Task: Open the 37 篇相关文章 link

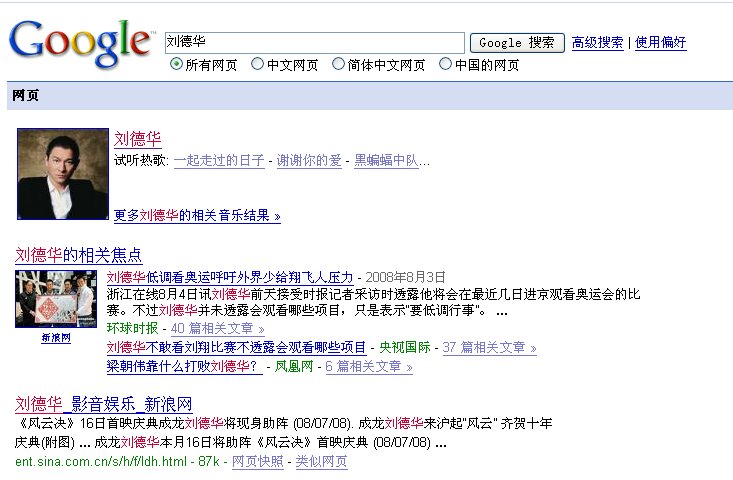Action: point(489,347)
